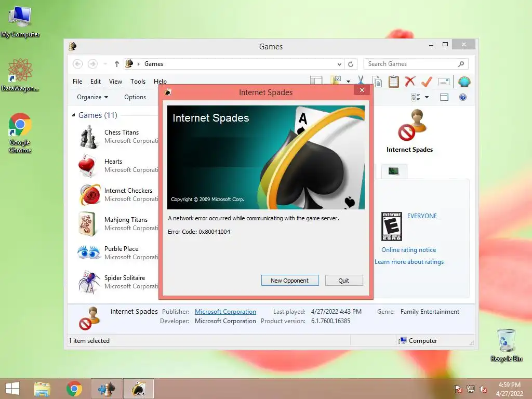This screenshot has width=532, height=399.
Task: Toggle the navigation pane layout toolbar icon
Action: click(316, 81)
